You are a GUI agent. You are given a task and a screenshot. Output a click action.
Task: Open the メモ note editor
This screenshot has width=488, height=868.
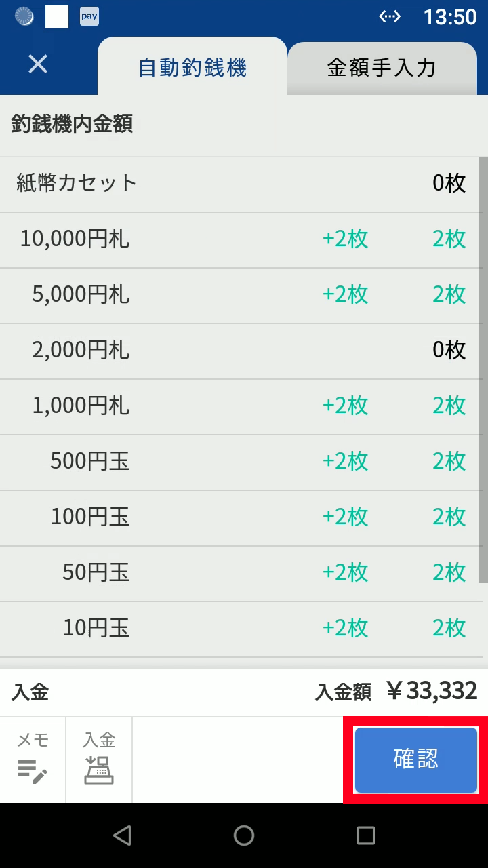pos(33,759)
